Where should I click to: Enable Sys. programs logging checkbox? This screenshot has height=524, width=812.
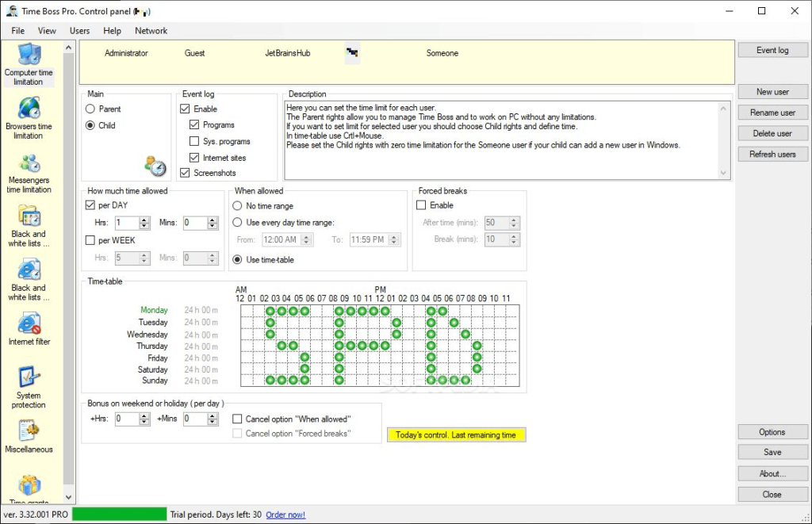click(x=194, y=141)
